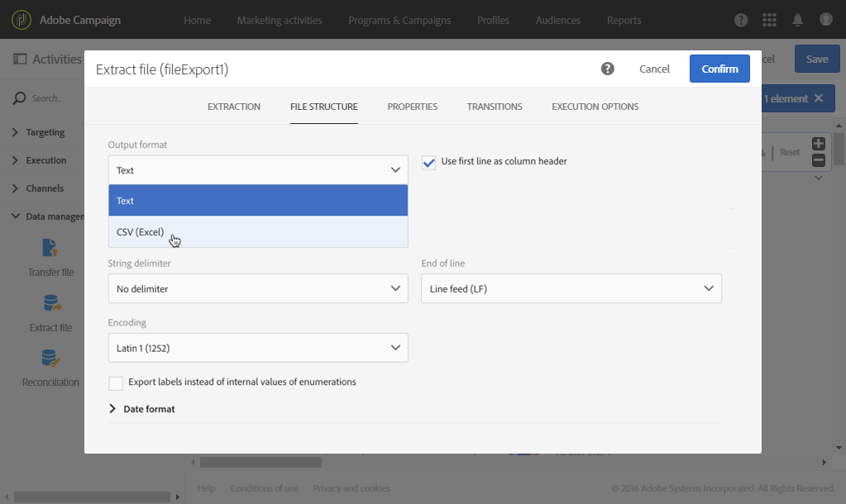Screen dimensions: 846x504
Task: Enable Export labels instead of internal values
Action: click(x=116, y=383)
